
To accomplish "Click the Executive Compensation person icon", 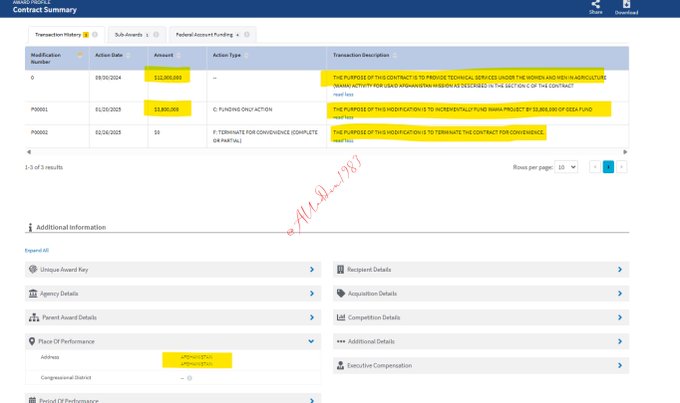I will coord(341,365).
